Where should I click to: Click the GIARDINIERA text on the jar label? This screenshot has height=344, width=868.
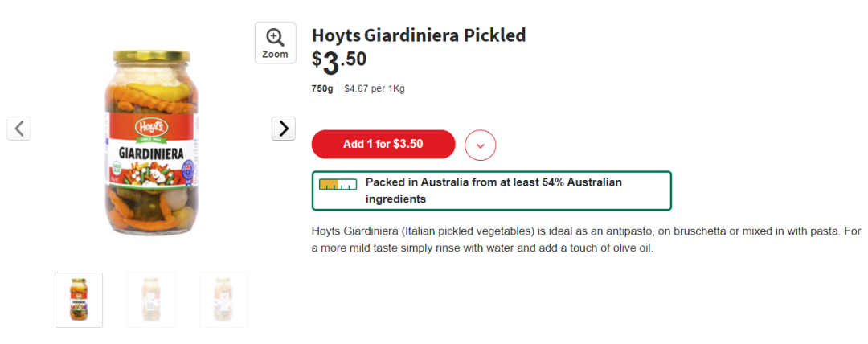(151, 154)
